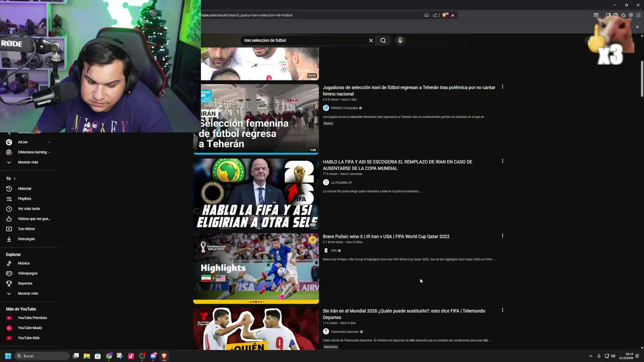Open the Brave VPN shield icon in the toolbar

pos(631,15)
